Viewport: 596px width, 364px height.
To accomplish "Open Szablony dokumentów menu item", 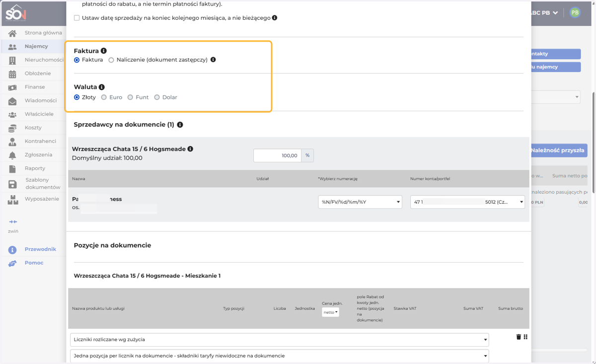I will click(43, 184).
